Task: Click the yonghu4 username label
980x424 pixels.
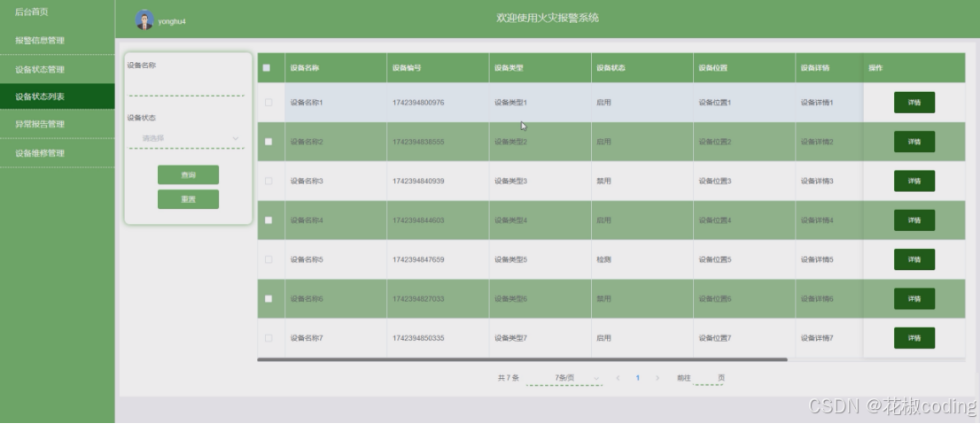Action: [172, 21]
